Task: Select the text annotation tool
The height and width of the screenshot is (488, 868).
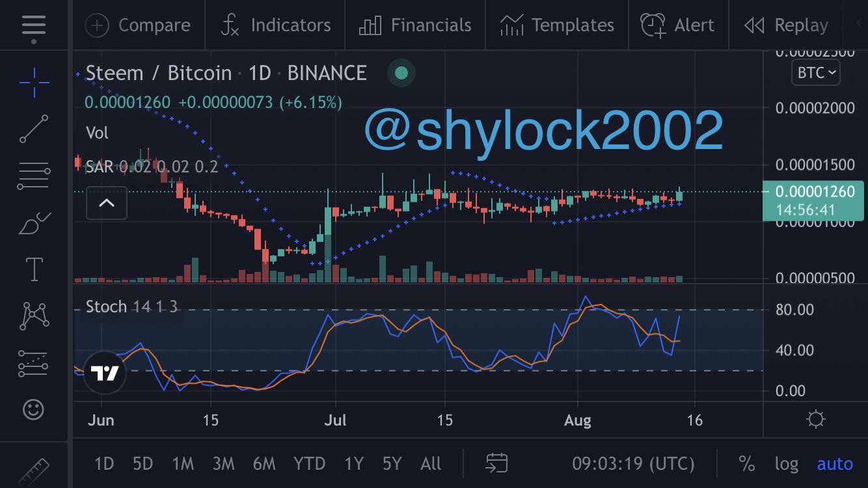Action: tap(34, 269)
